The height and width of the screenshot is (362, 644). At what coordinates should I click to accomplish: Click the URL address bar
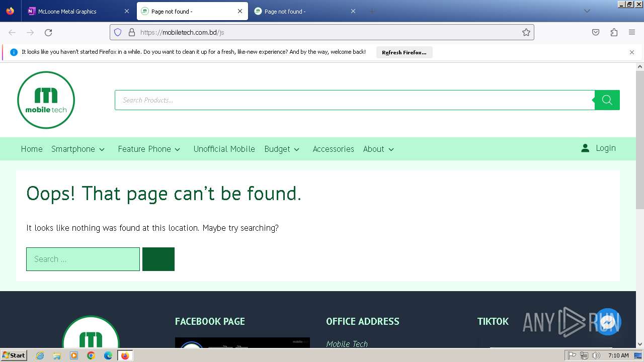coord(322,32)
